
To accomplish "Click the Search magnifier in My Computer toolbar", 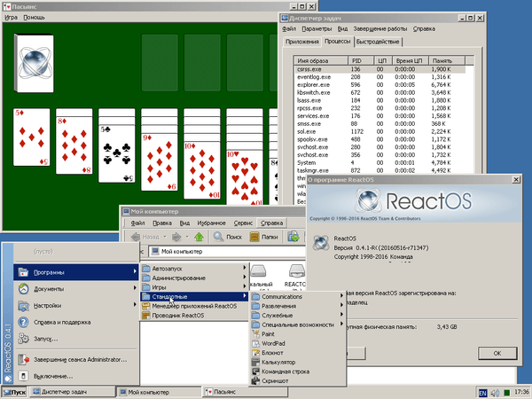I will pos(218,237).
